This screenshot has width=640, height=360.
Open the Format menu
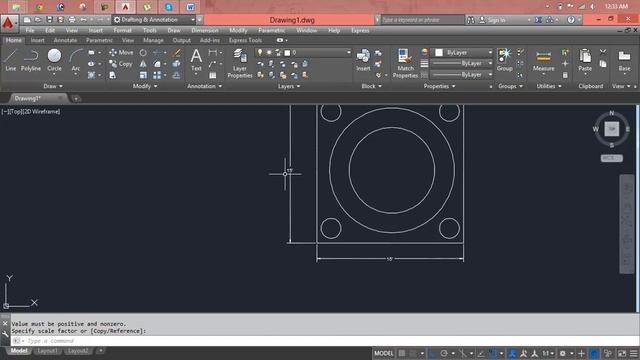(122, 31)
